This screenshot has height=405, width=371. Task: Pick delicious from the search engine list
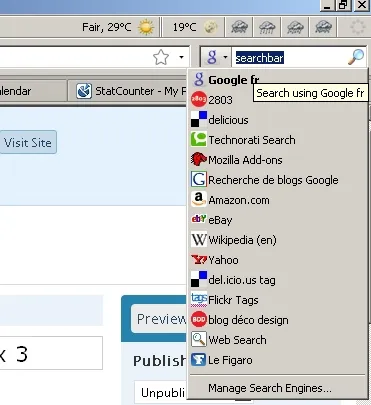(277, 120)
